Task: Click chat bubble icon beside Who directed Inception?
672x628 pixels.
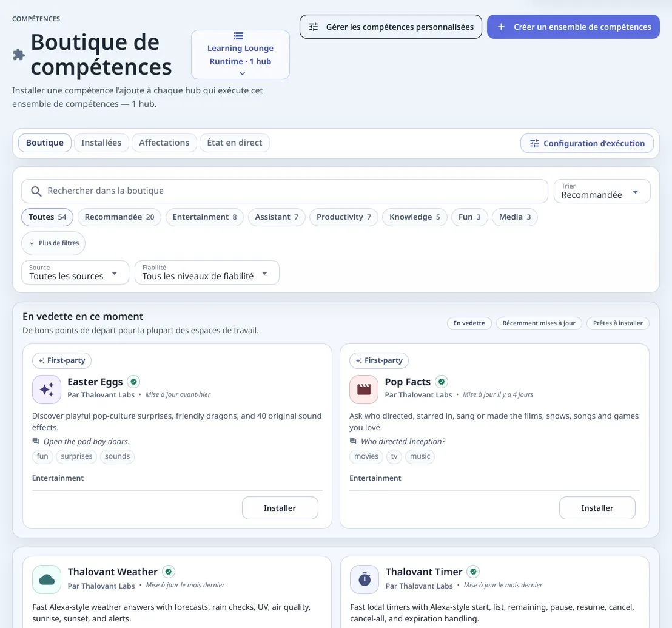Action: 353,441
